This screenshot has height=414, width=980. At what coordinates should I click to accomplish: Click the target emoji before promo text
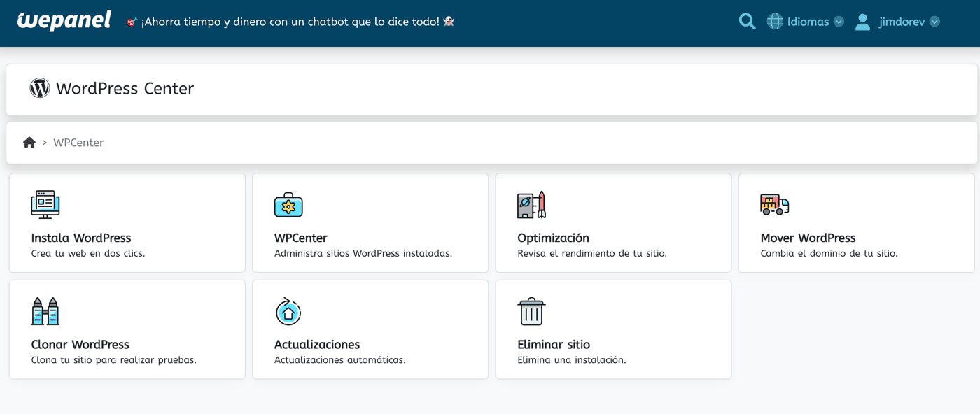tap(132, 22)
